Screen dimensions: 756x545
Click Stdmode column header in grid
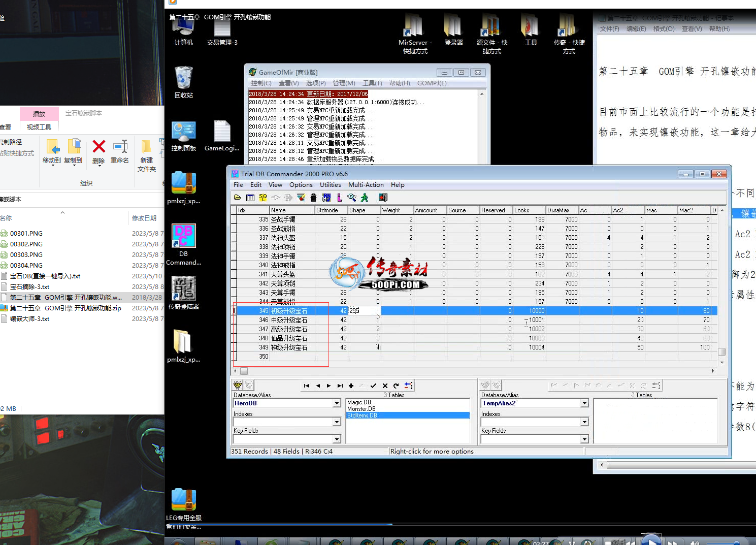[331, 210]
